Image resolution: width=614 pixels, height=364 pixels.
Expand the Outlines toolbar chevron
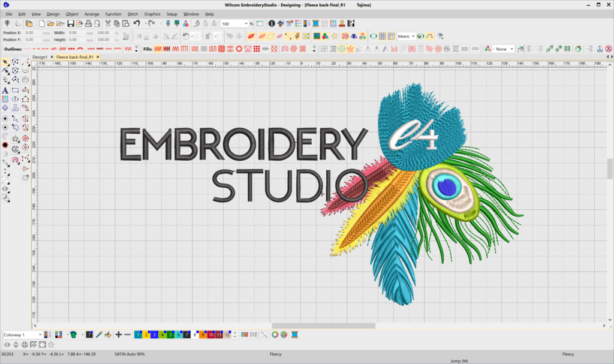click(x=136, y=46)
